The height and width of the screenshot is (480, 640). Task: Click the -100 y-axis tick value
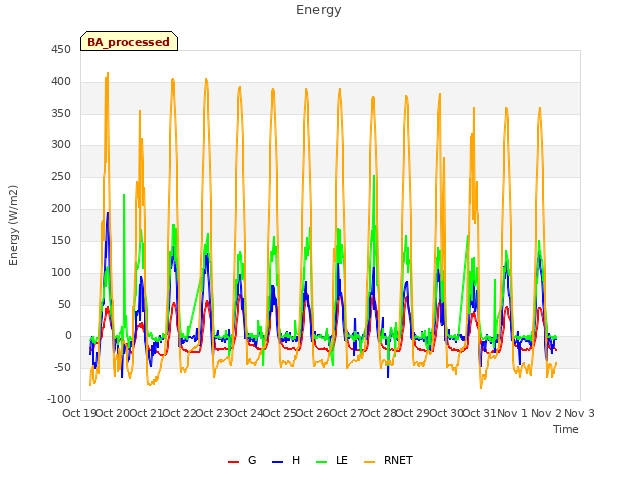point(59,399)
